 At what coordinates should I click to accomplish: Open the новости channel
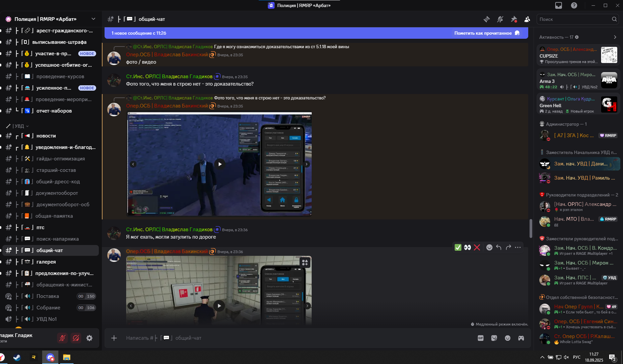click(x=51, y=136)
